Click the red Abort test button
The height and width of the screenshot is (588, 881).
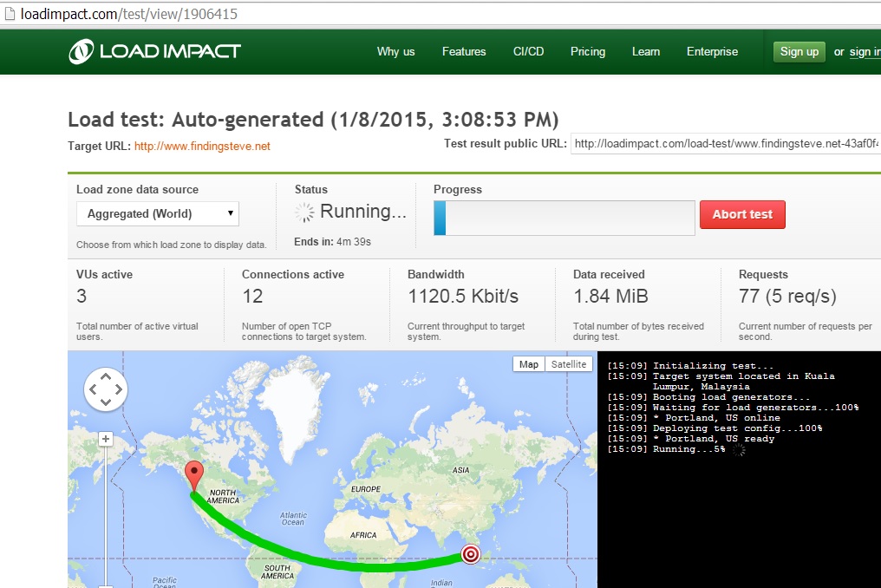coord(742,214)
